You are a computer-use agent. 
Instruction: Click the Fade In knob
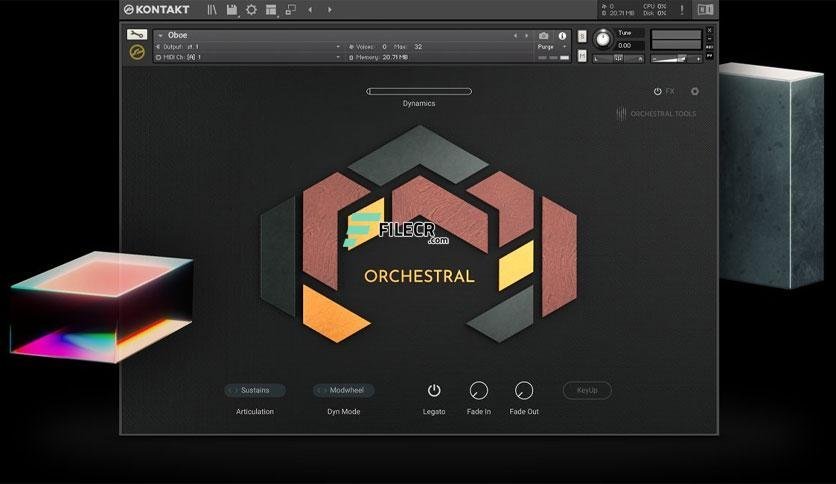tap(479, 391)
